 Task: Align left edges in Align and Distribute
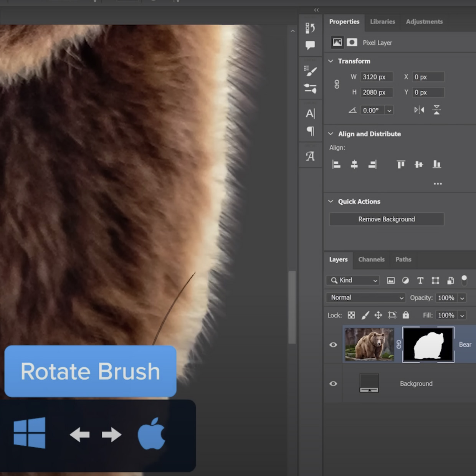(x=336, y=164)
